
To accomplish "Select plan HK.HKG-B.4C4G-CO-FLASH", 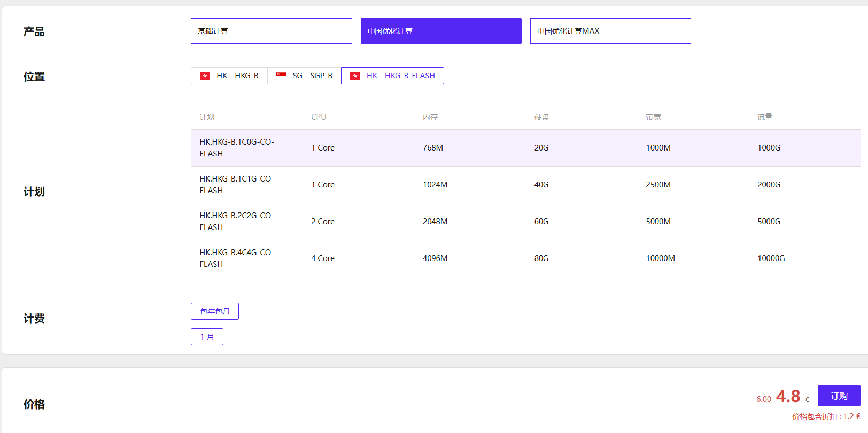I will (525, 258).
